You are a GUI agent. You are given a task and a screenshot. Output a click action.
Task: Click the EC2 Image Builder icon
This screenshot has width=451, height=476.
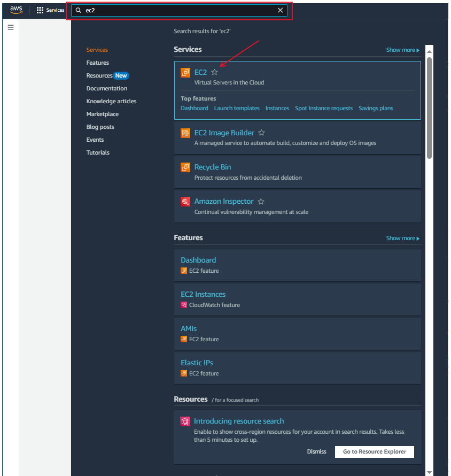pos(185,133)
